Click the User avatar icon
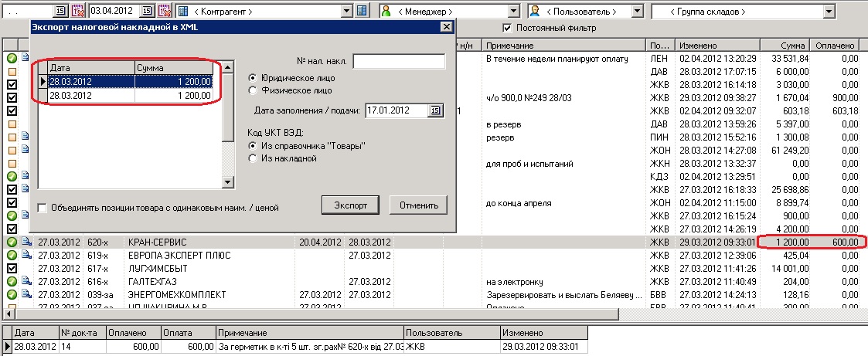This screenshot has width=868, height=356. [535, 12]
